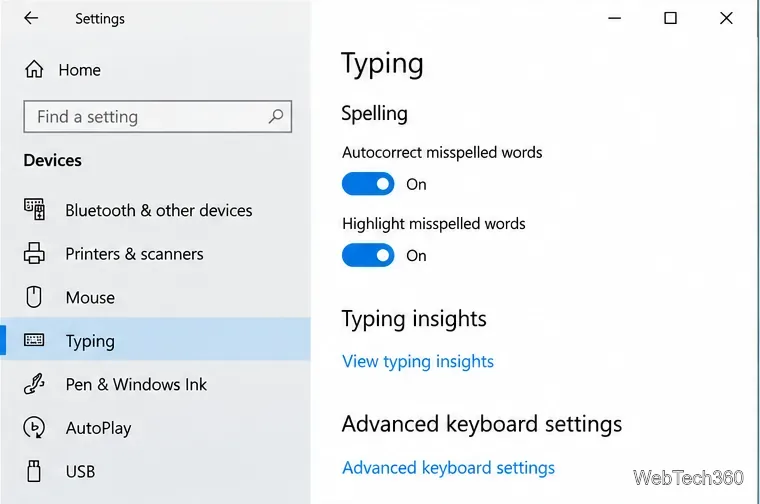
Task: Click the Typing page heading
Action: click(x=382, y=64)
